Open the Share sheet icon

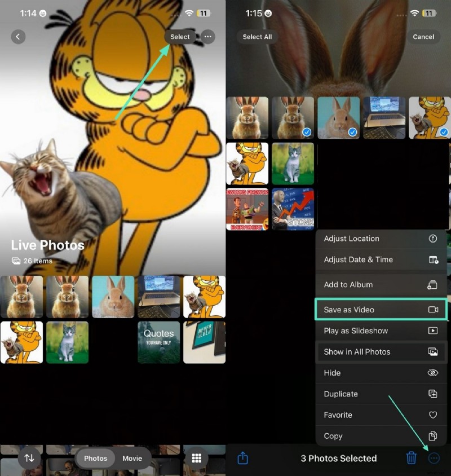click(x=242, y=459)
